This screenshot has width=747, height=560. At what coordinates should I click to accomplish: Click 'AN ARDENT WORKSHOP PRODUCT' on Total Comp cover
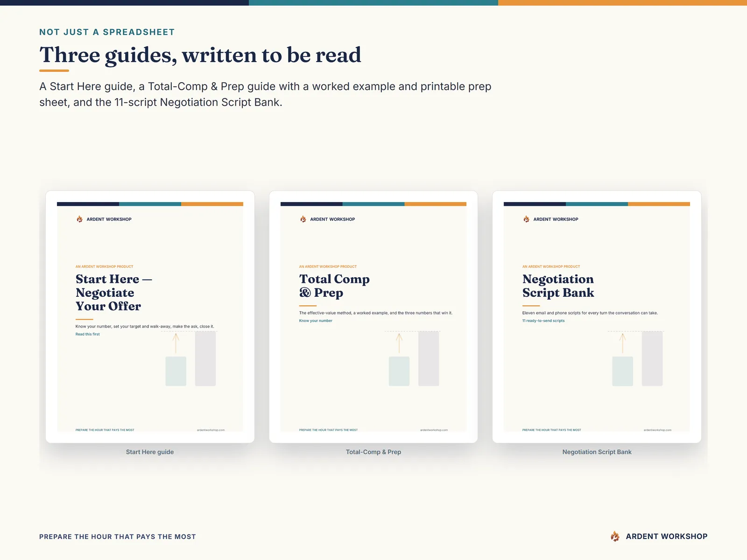point(328,266)
